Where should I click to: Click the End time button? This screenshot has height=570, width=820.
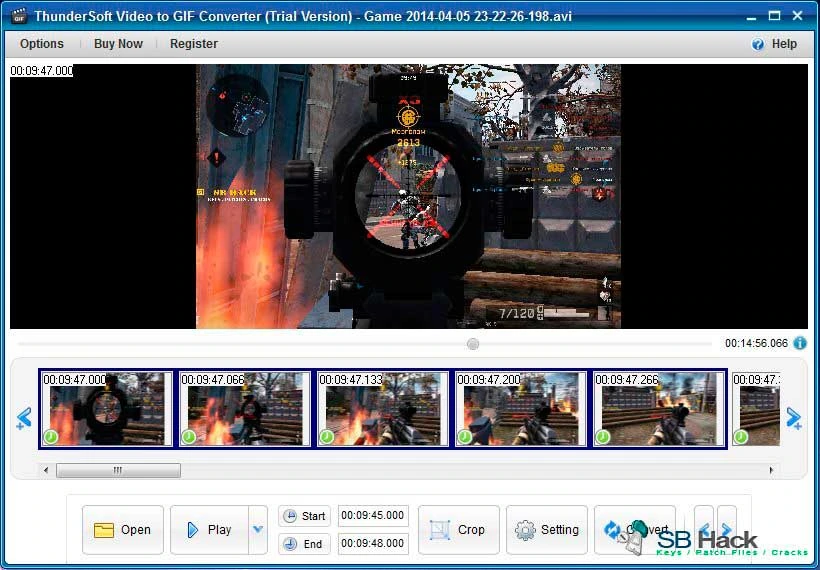click(x=304, y=544)
